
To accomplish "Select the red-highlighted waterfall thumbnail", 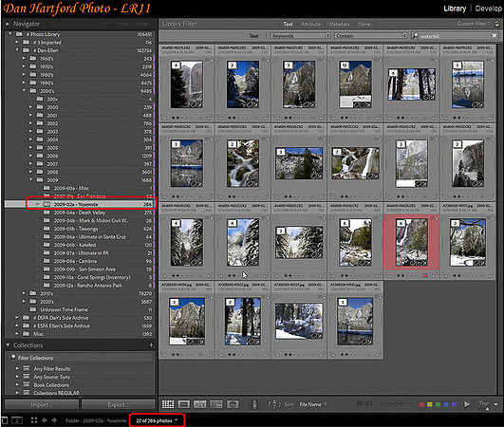I will 412,243.
